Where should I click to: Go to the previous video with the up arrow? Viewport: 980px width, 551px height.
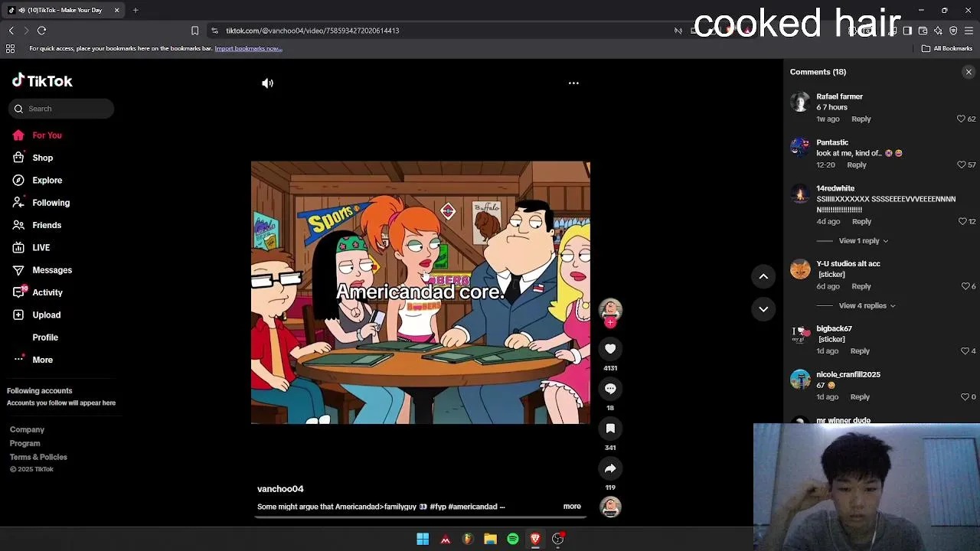tap(763, 276)
